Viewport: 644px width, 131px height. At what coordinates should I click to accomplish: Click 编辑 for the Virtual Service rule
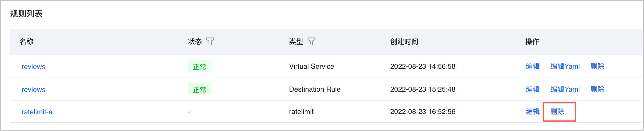[532, 66]
